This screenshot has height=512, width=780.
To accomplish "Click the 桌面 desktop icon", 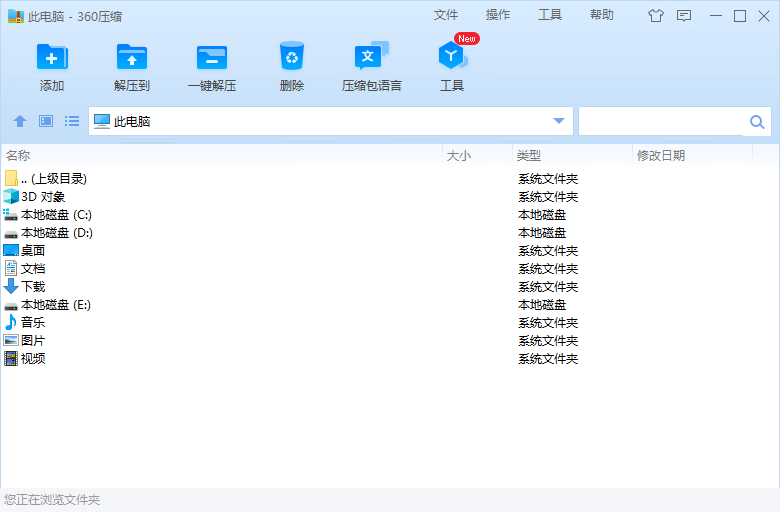I will pos(11,250).
